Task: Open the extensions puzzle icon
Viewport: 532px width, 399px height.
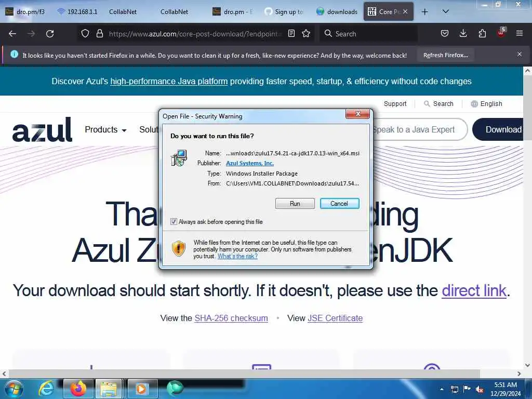Action: [482, 34]
